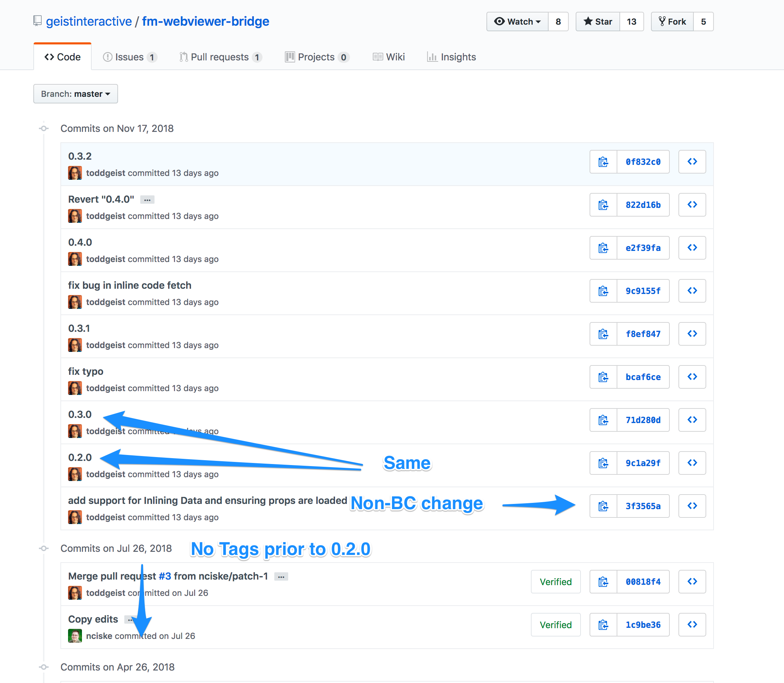Switch to the Issues tab

click(x=130, y=57)
